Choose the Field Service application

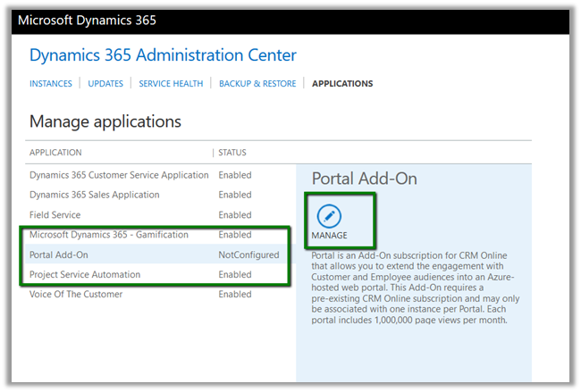click(55, 215)
